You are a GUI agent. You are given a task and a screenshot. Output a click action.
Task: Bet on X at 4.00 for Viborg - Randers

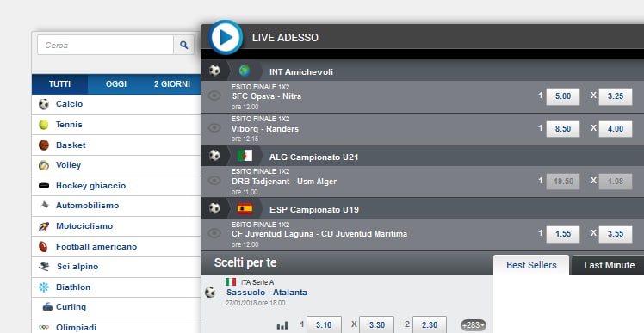tap(616, 129)
